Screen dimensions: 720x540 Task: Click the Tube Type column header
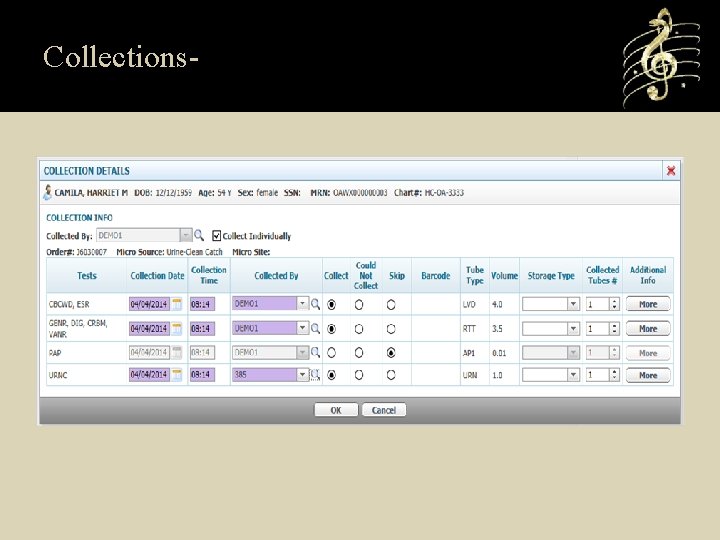[475, 275]
